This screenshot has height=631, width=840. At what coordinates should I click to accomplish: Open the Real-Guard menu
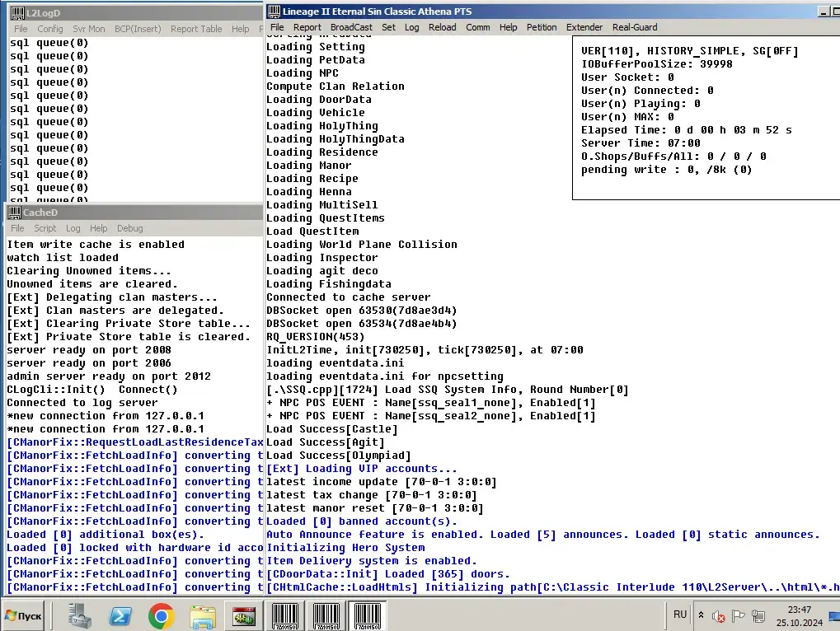(x=635, y=27)
